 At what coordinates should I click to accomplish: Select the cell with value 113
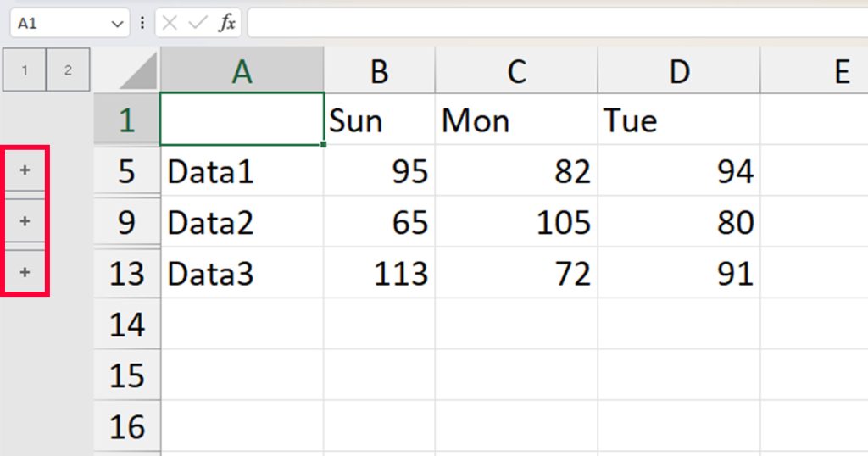379,274
